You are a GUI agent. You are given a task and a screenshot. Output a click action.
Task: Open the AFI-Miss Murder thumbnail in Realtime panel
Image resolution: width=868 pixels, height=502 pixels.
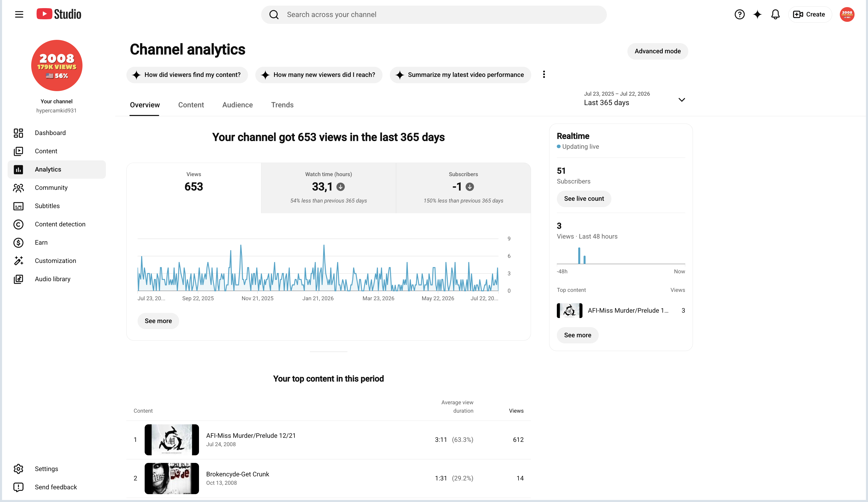(569, 310)
